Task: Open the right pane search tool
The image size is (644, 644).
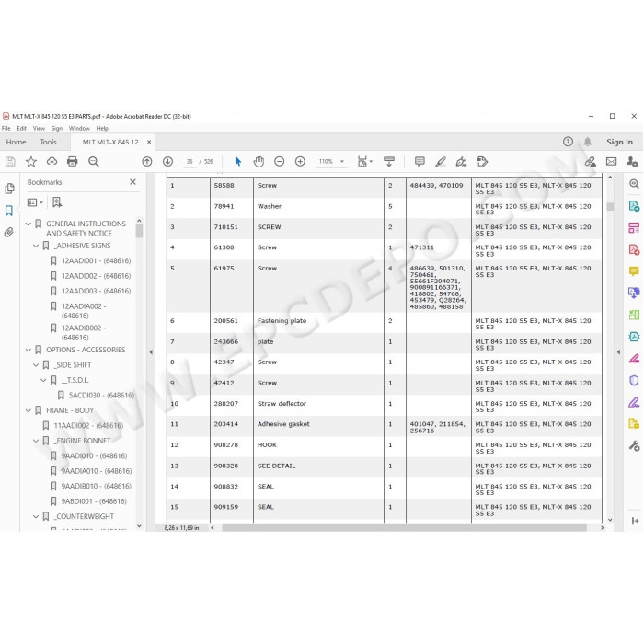Action: coord(634,184)
